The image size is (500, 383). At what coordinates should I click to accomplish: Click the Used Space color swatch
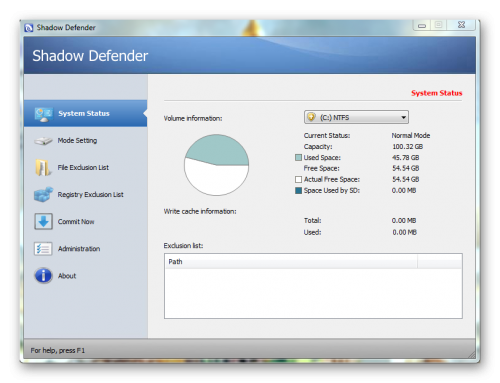click(x=298, y=158)
